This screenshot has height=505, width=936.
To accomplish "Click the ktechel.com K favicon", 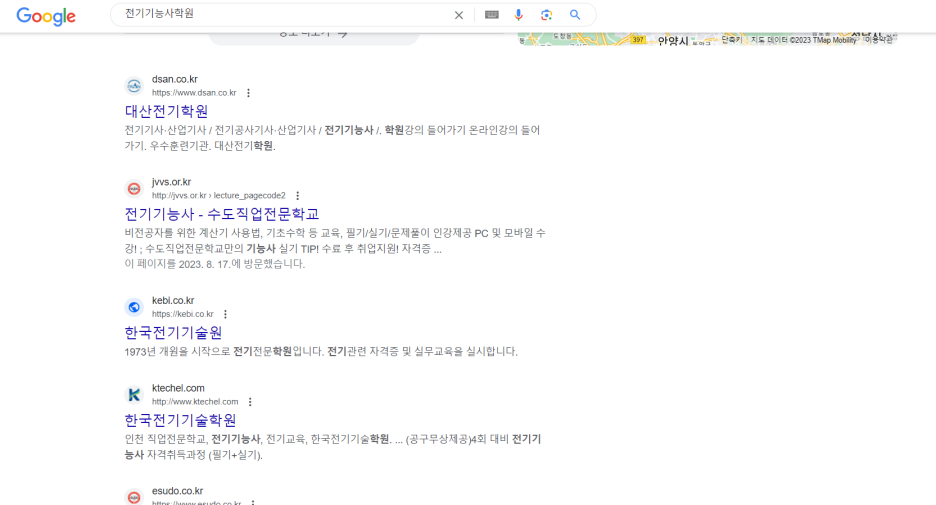I will pyautogui.click(x=134, y=395).
